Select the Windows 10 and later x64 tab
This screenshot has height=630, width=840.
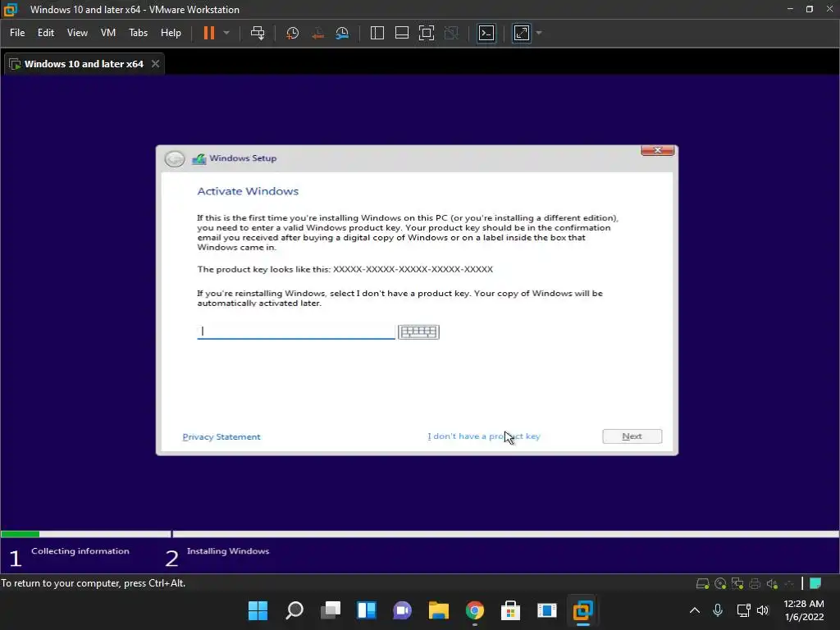tap(84, 64)
